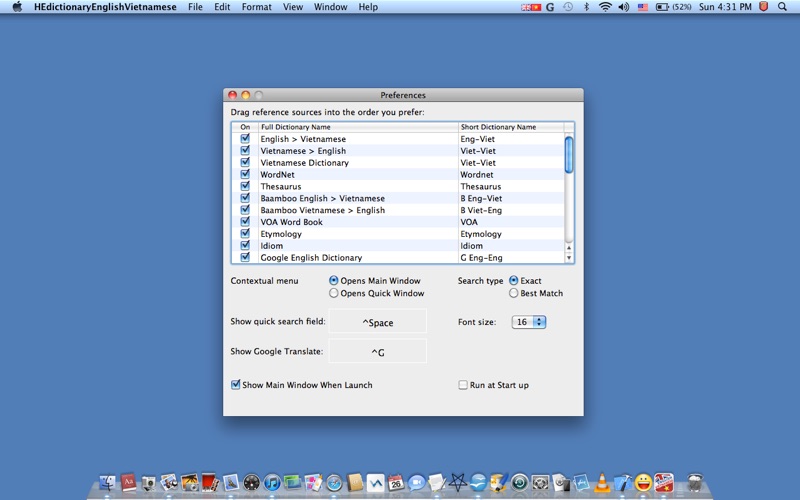Open Photo Booth icon in Dock
800x500 pixels.
tap(210, 482)
